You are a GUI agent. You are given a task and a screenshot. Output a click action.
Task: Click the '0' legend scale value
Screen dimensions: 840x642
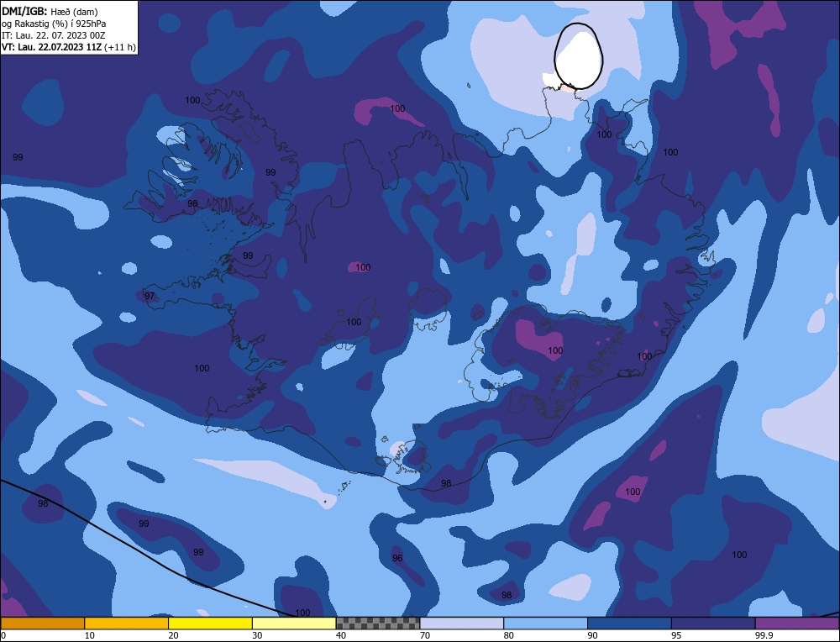tap(3, 635)
